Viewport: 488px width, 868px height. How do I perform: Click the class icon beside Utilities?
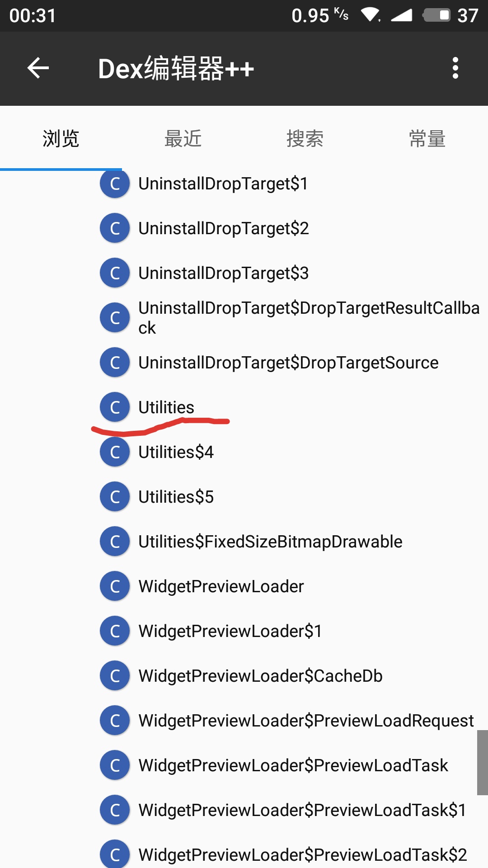[115, 407]
